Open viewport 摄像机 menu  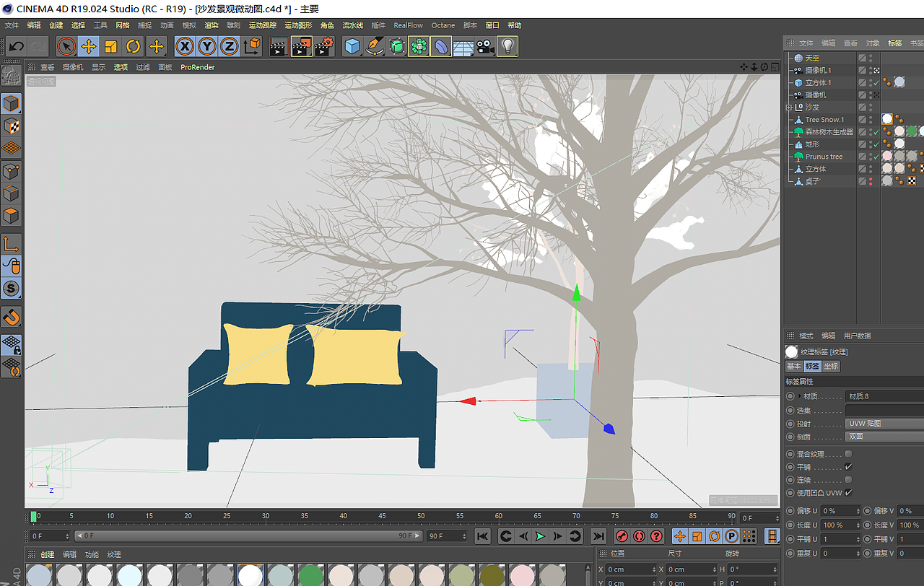pyautogui.click(x=73, y=67)
